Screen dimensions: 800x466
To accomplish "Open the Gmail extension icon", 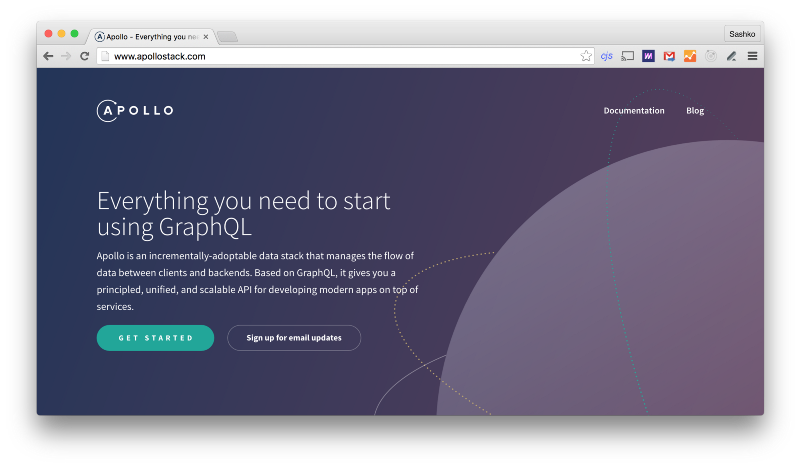I will (669, 56).
